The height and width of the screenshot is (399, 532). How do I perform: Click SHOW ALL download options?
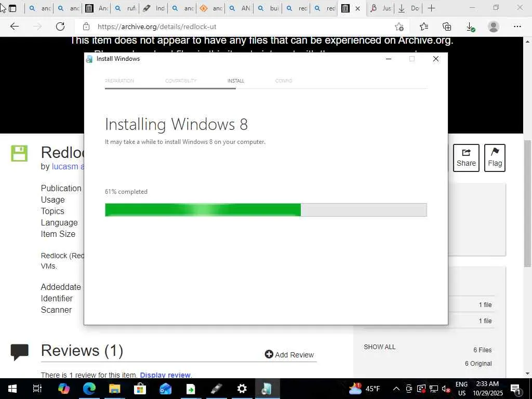[x=379, y=347]
